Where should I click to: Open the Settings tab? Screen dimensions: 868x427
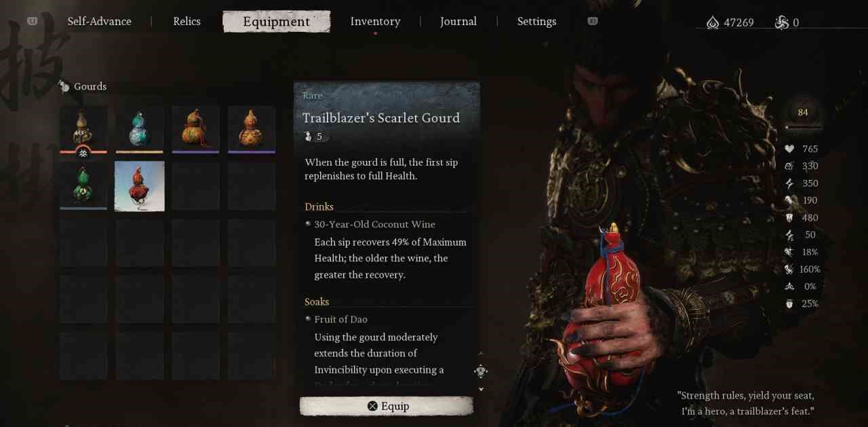(536, 22)
